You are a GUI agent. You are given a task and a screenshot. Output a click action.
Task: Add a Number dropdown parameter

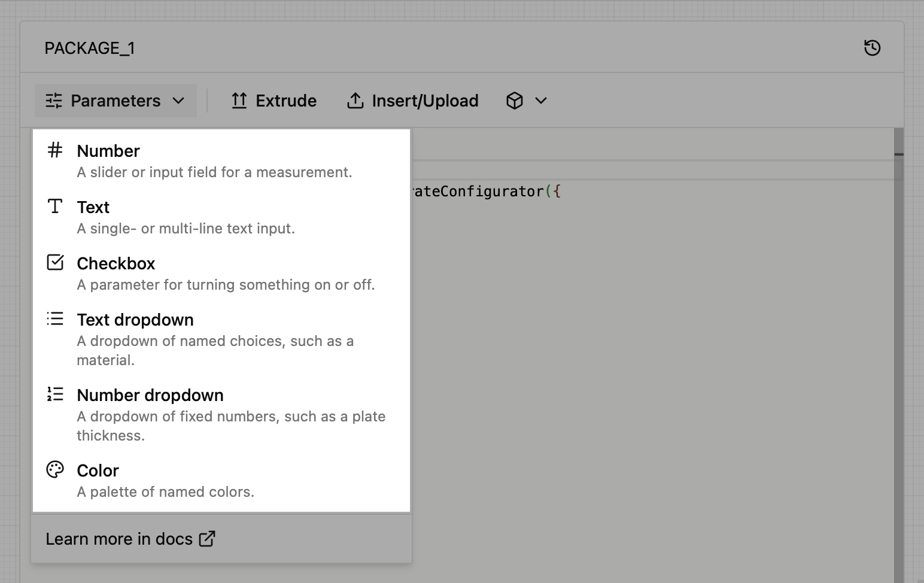click(x=221, y=415)
